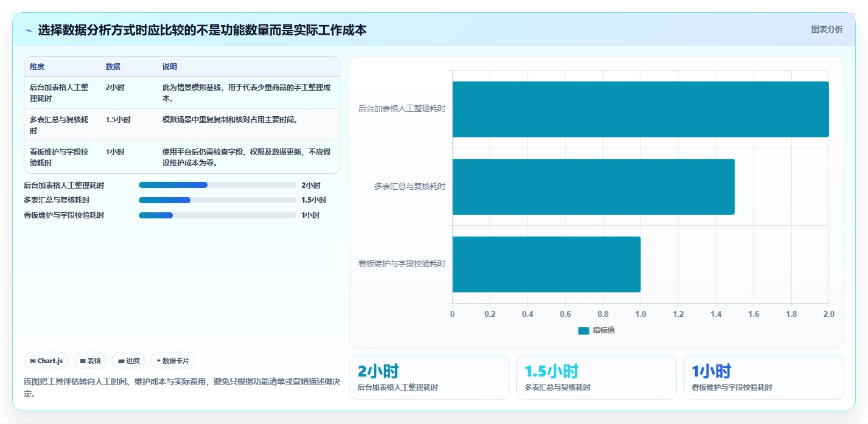The image size is (868, 424).
Task: Click the chart bar for 看板维护与字段校验耗时
Action: pyautogui.click(x=547, y=264)
